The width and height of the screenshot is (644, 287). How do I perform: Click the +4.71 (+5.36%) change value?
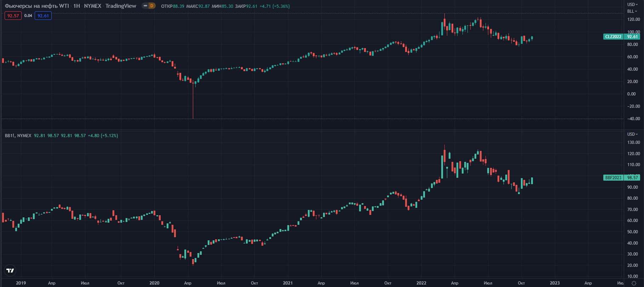(274, 6)
